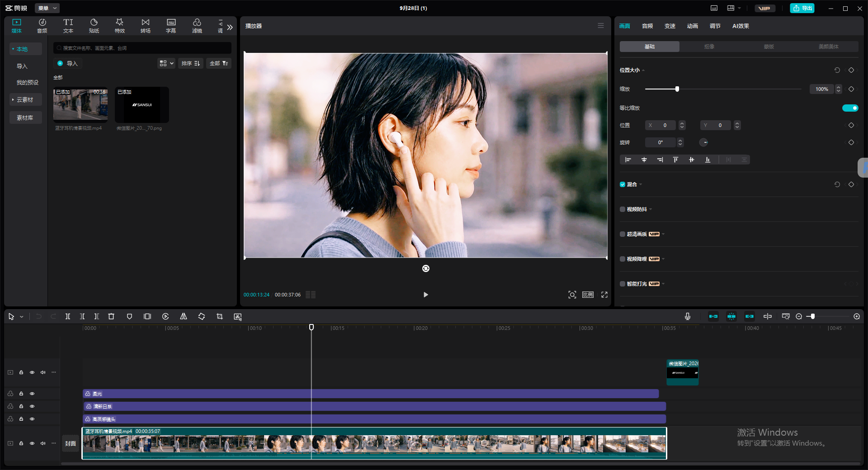Click the 比例 aspect ratio button
Viewport: 868px width, 470px height.
[x=588, y=295]
